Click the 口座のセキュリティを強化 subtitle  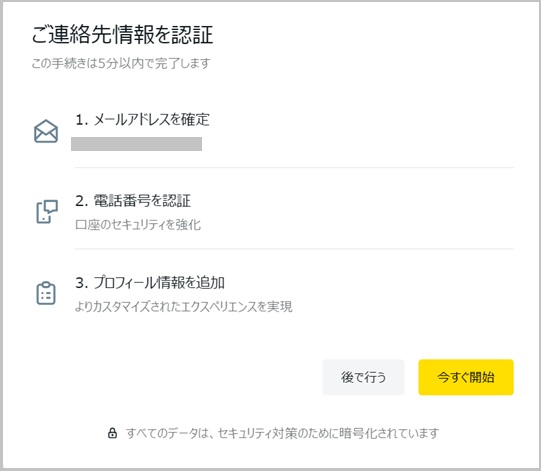tap(138, 225)
